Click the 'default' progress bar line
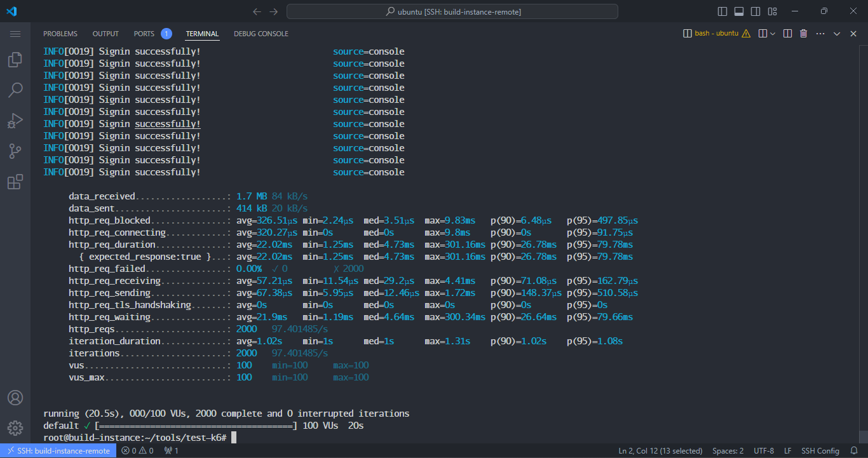 [203, 426]
